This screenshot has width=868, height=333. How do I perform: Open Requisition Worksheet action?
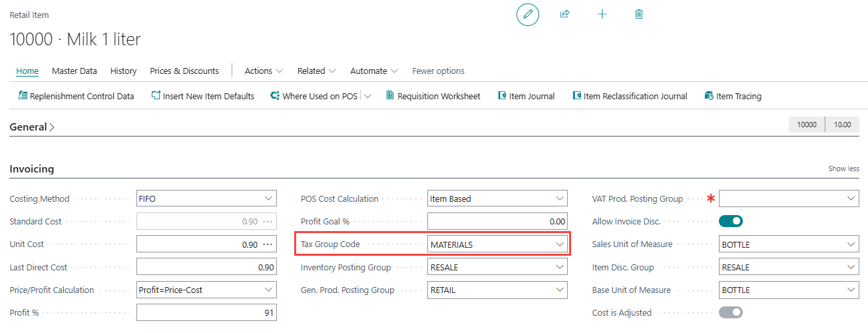433,96
